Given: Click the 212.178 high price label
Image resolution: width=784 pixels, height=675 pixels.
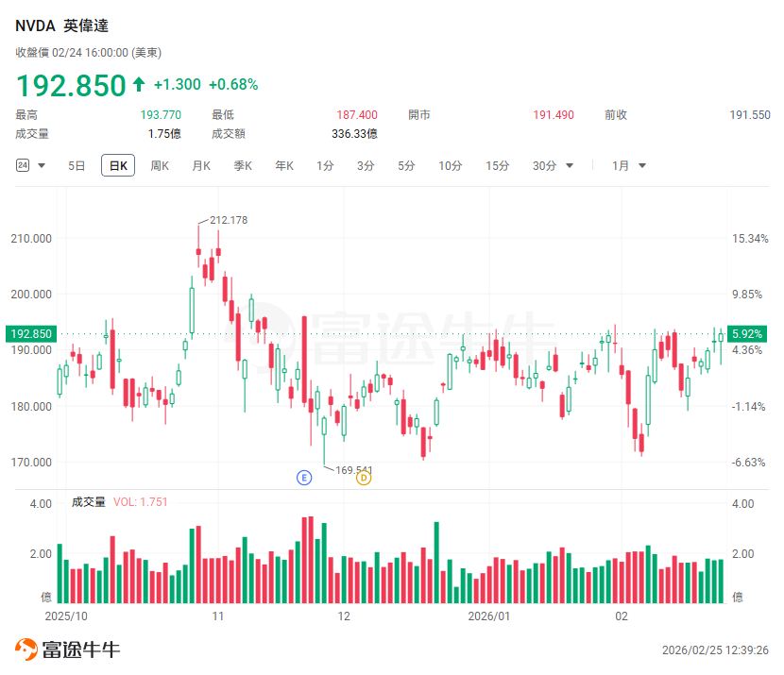Looking at the screenshot, I should pyautogui.click(x=228, y=220).
